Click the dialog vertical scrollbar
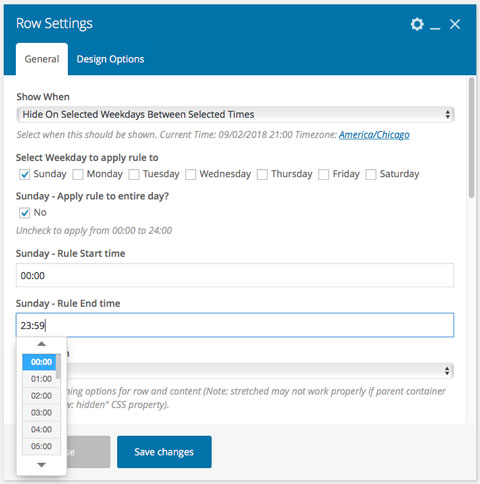Screen dimensions: 480x484 [471, 138]
